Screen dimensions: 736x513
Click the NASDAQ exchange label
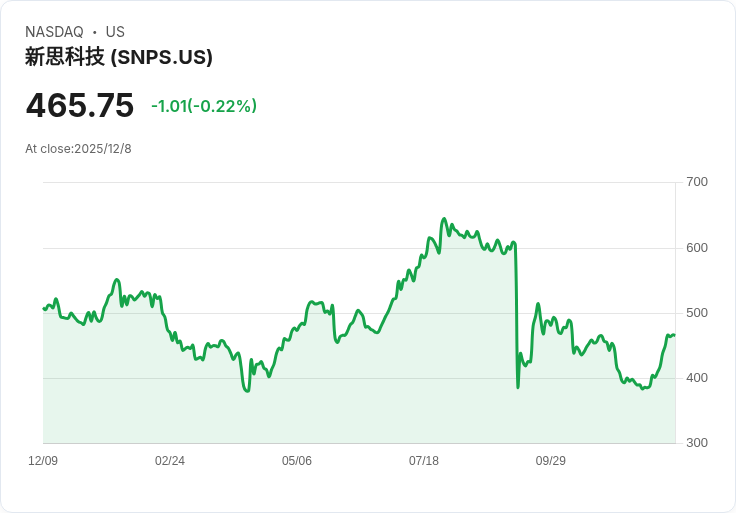point(54,32)
